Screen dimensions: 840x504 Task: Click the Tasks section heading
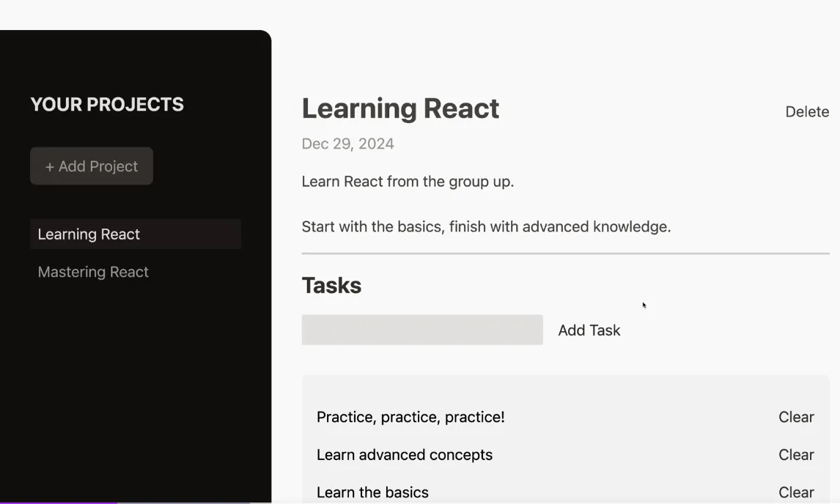pos(331,285)
